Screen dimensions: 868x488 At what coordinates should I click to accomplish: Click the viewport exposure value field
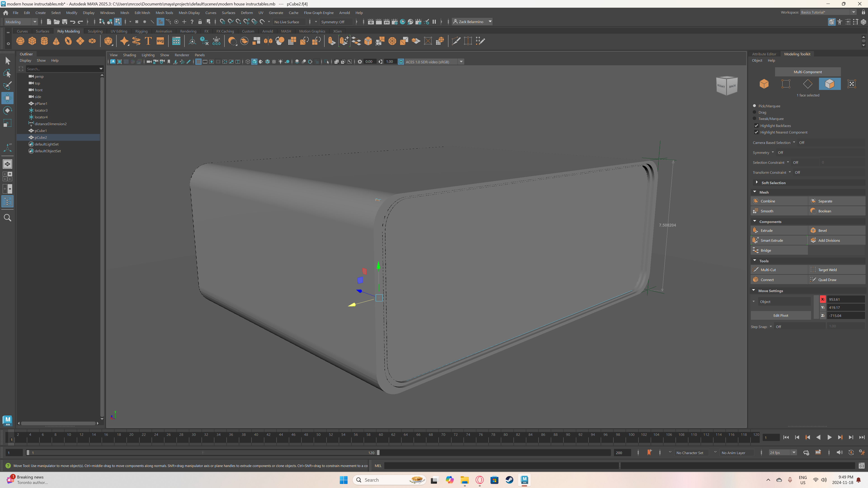370,62
